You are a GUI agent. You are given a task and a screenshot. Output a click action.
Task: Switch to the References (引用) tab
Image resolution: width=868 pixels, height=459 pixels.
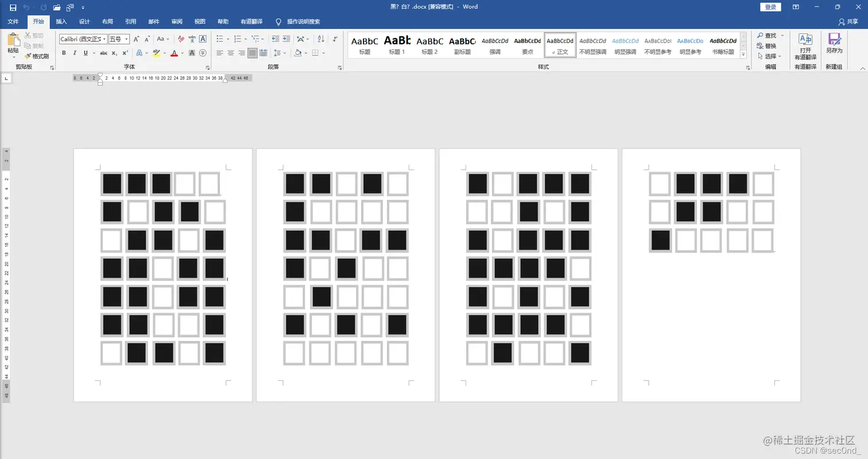pos(131,22)
